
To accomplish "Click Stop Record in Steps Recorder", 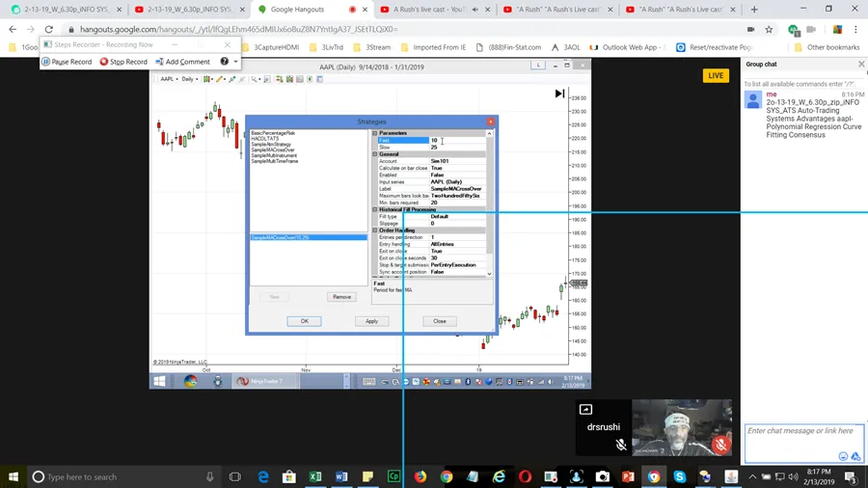I will point(123,62).
